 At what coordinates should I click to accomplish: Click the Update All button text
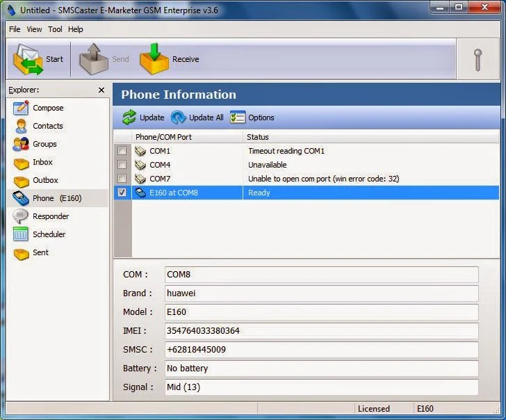coord(206,118)
